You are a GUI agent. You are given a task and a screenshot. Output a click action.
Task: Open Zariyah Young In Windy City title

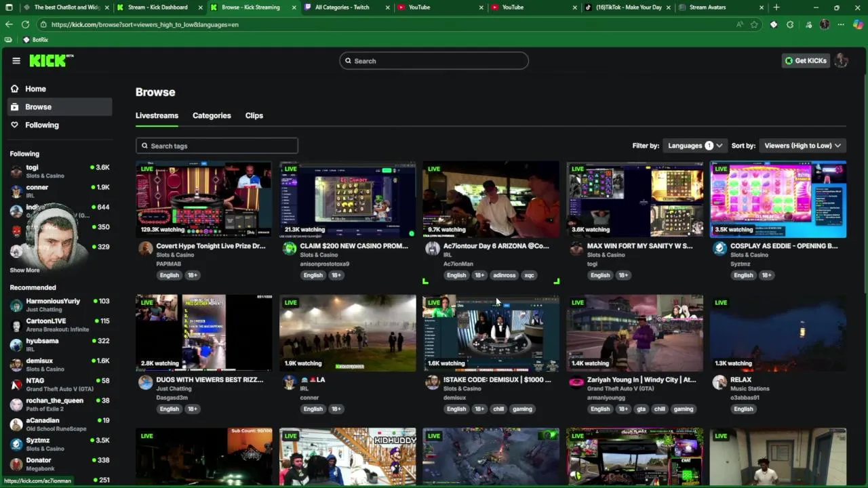[642, 380]
